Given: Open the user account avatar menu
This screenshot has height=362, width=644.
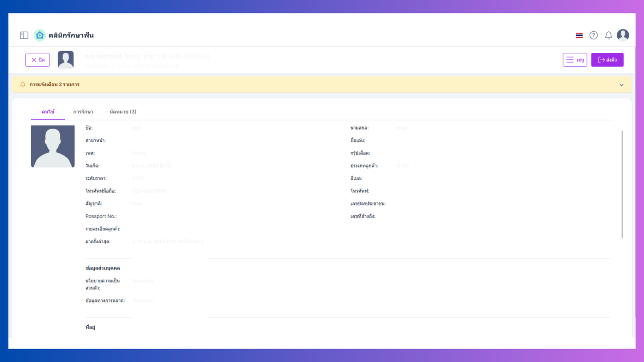Looking at the screenshot, I should click(x=623, y=35).
